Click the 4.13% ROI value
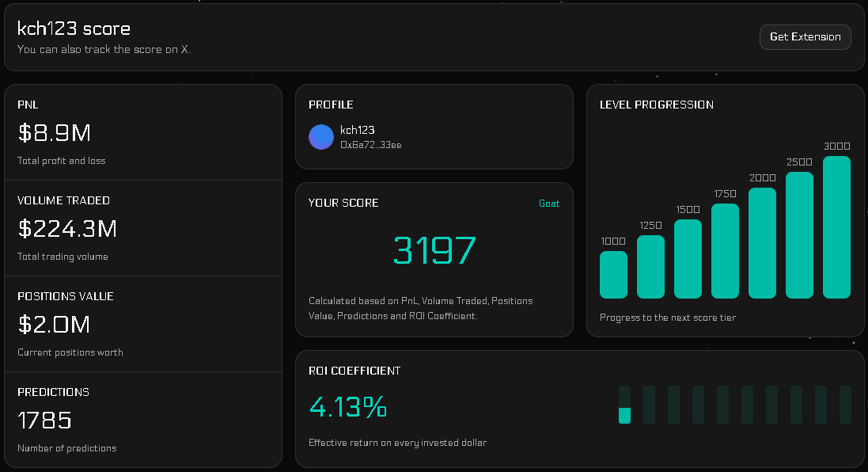The image size is (868, 472). pyautogui.click(x=347, y=409)
